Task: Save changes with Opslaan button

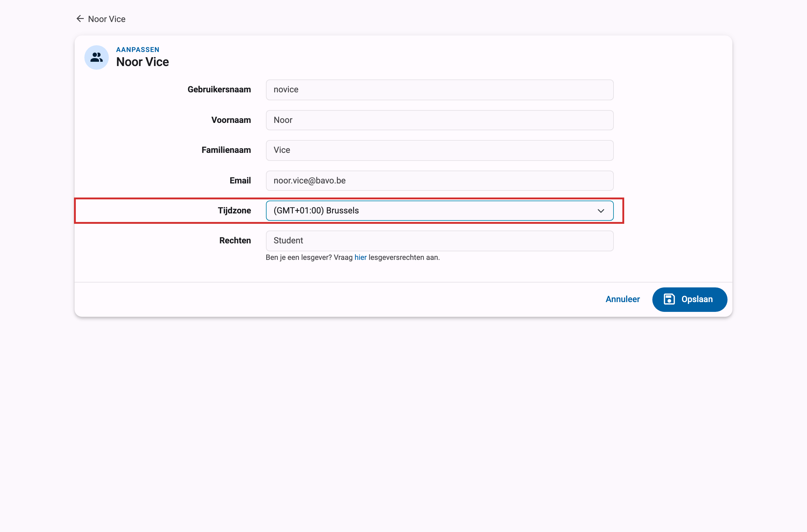Action: [690, 299]
